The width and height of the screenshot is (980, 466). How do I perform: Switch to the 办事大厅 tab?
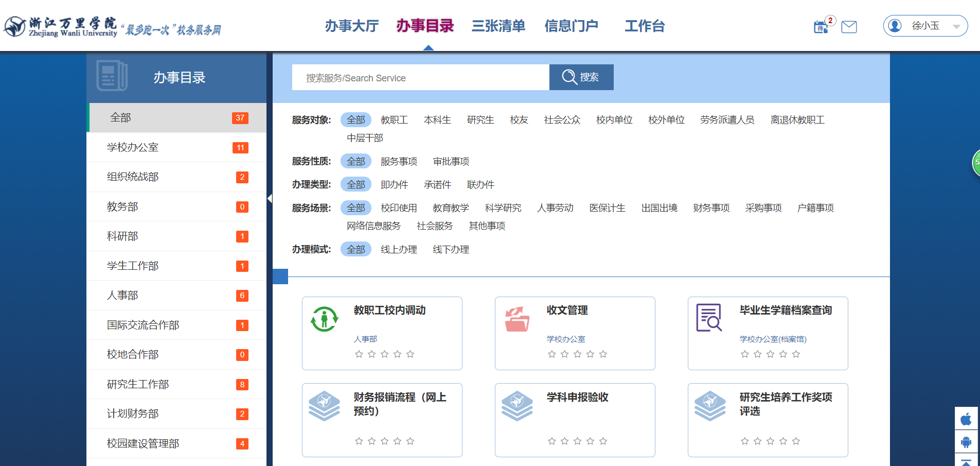coord(352,26)
